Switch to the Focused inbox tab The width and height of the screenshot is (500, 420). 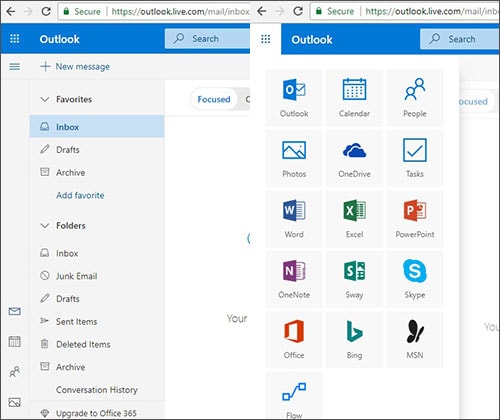click(214, 99)
